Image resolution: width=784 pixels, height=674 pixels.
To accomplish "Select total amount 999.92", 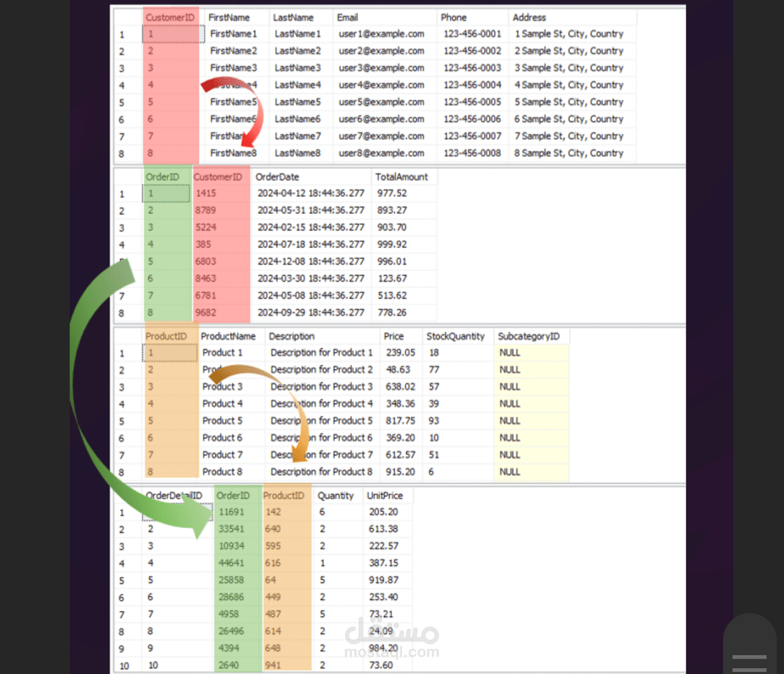I will tap(392, 244).
